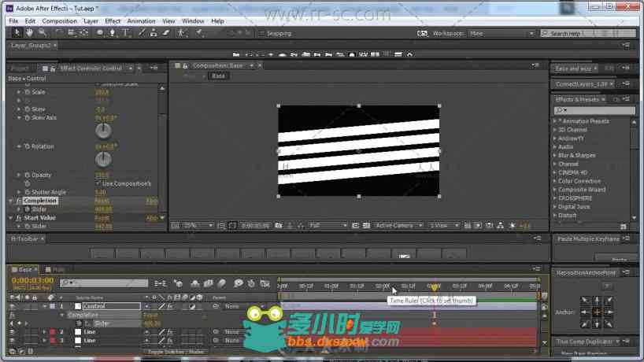Open the 1 View layout dropdown

tap(443, 225)
